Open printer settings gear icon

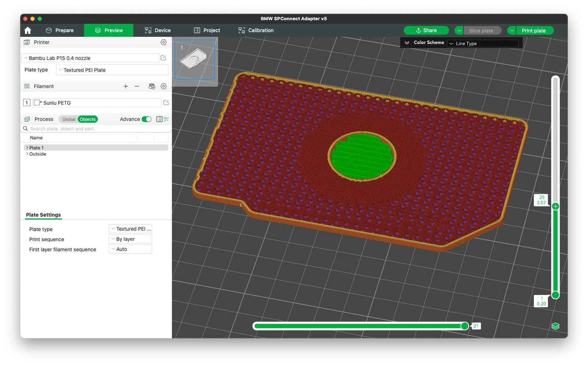coord(164,42)
